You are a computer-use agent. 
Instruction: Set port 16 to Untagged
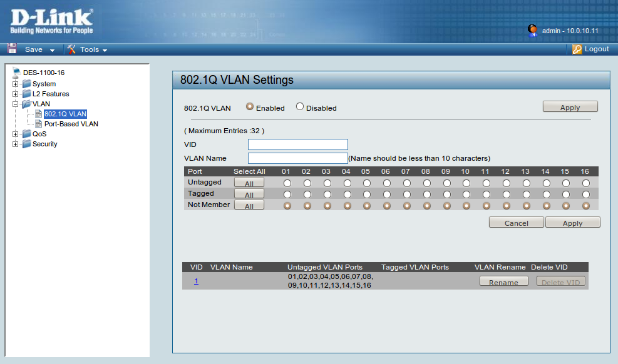(x=586, y=183)
